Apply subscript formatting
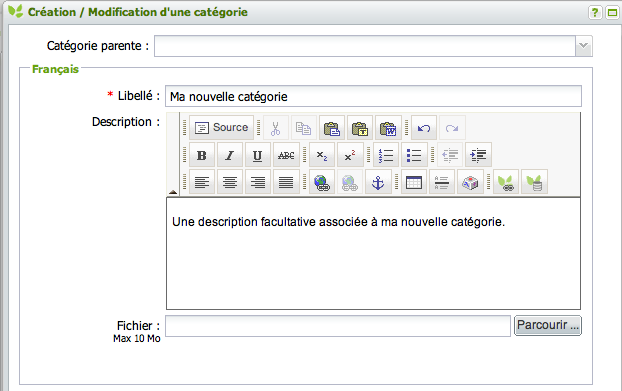622x391 pixels. [x=322, y=155]
